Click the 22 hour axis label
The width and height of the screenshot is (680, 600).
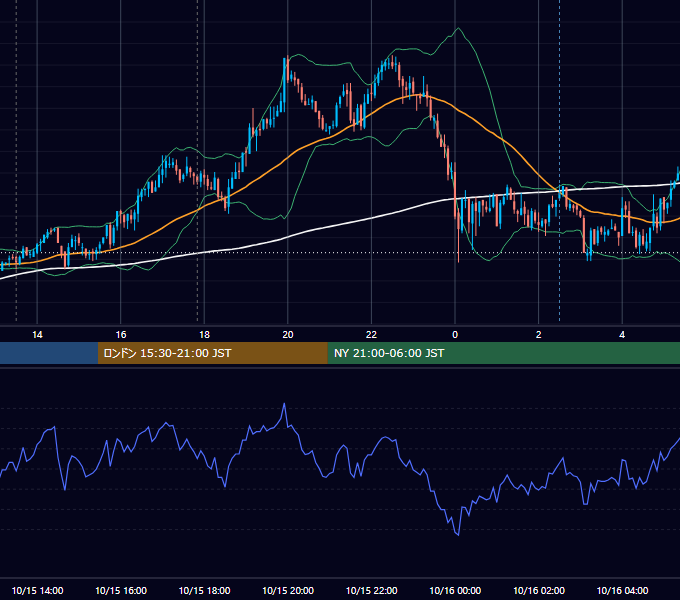371,335
